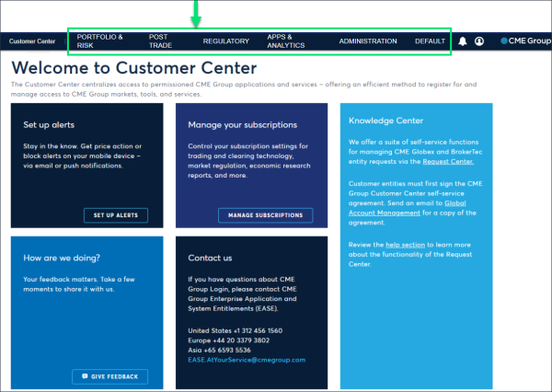Click the Default menu item

click(430, 41)
